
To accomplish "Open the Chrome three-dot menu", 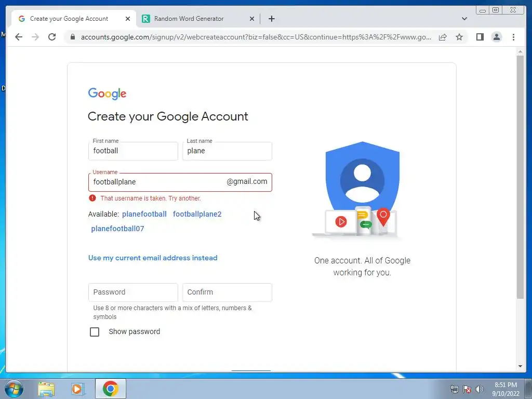I will tap(514, 37).
